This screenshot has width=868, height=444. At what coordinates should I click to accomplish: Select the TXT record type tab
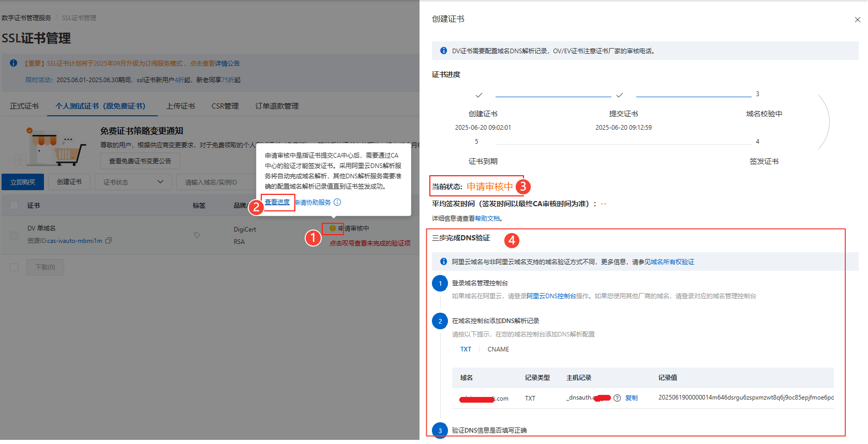466,349
